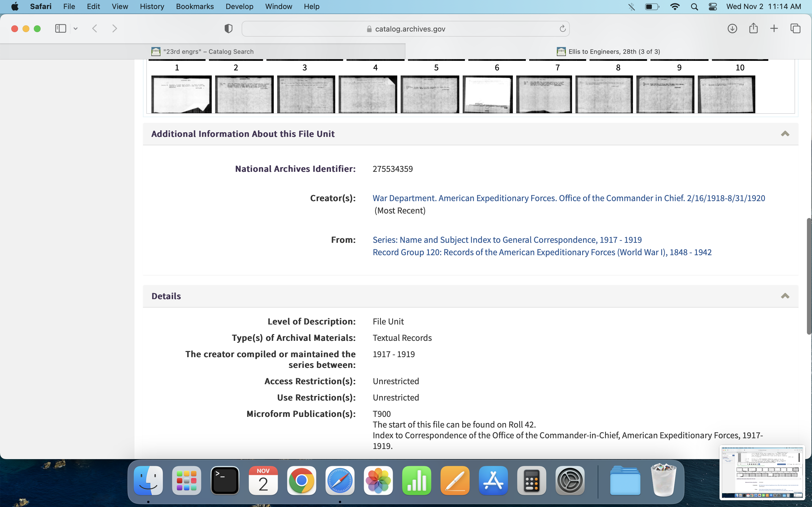Open the Record Group 120 link
812x507 pixels.
[542, 252]
